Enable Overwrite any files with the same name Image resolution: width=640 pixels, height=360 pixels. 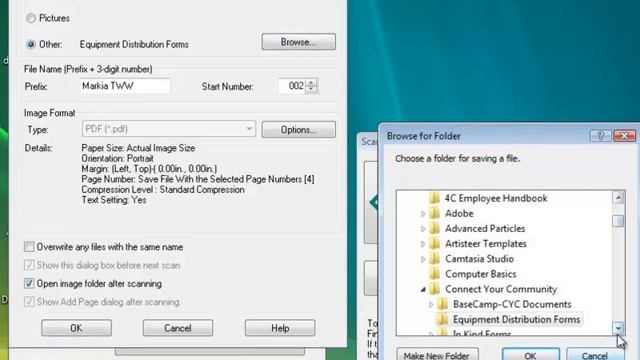[29, 247]
